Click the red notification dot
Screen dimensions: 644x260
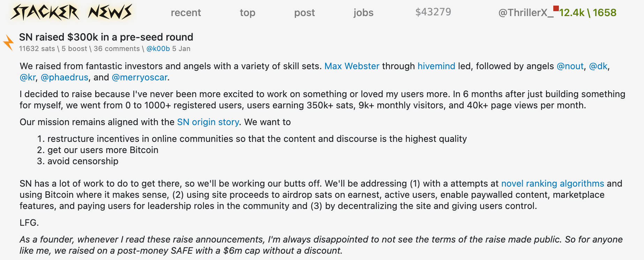coord(556,8)
